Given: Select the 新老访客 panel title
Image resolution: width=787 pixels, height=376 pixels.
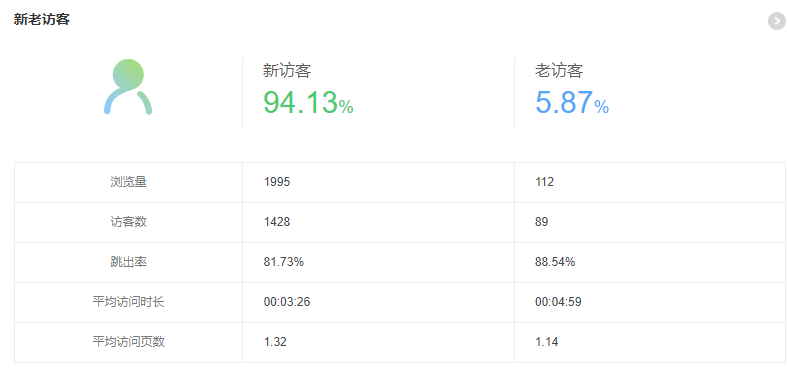Looking at the screenshot, I should point(42,20).
